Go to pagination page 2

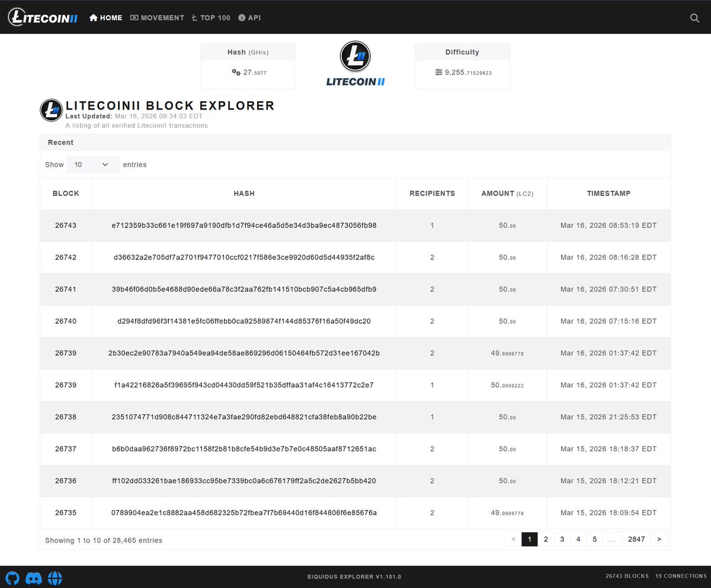click(x=546, y=539)
